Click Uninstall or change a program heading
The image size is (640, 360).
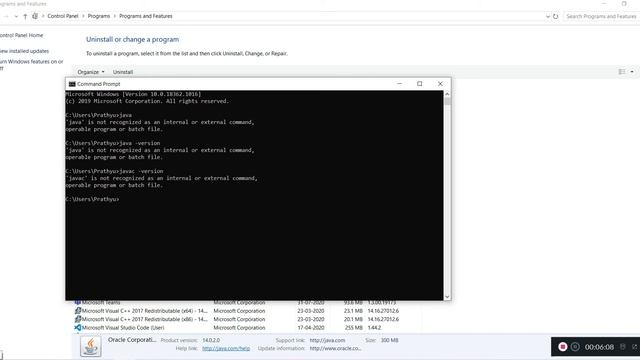tap(132, 40)
